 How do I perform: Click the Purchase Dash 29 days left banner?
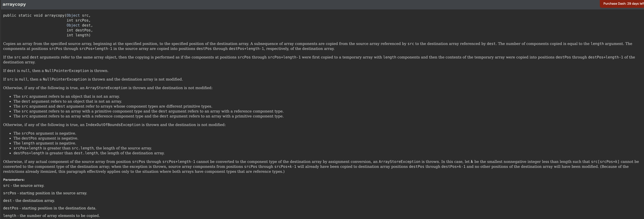622,4
